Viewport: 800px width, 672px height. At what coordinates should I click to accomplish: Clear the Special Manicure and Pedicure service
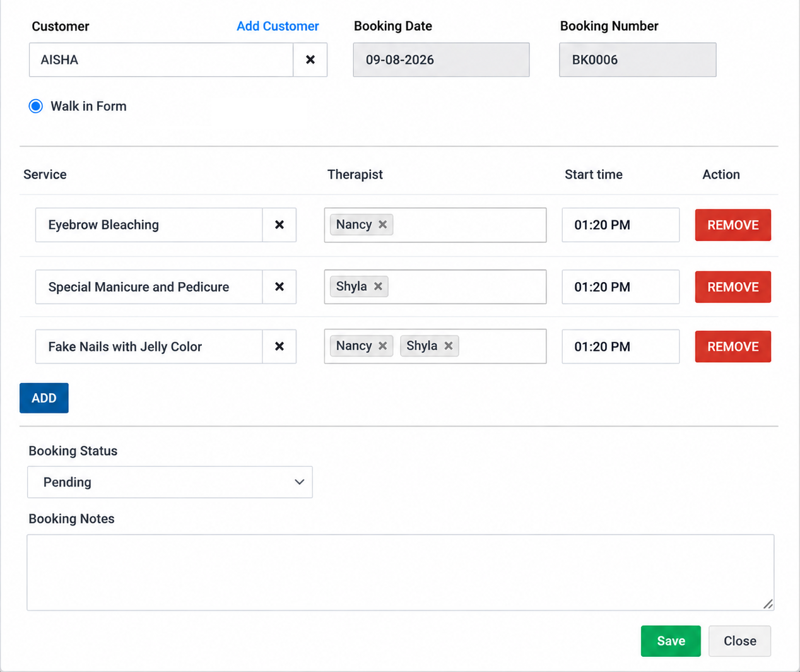[279, 286]
